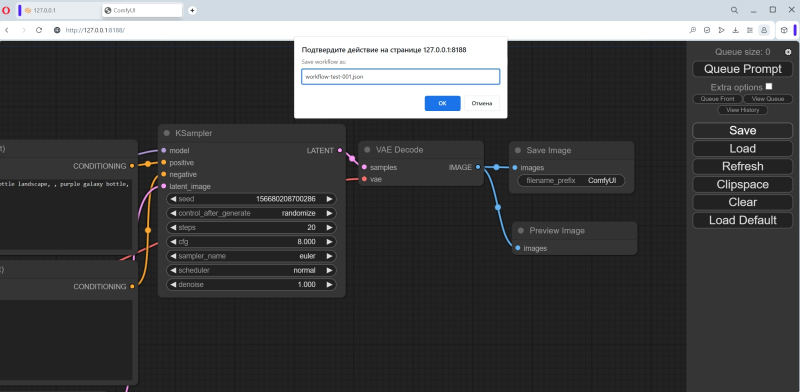The image size is (800, 392).
Task: Collapse the Save Image node dot
Action: click(517, 151)
